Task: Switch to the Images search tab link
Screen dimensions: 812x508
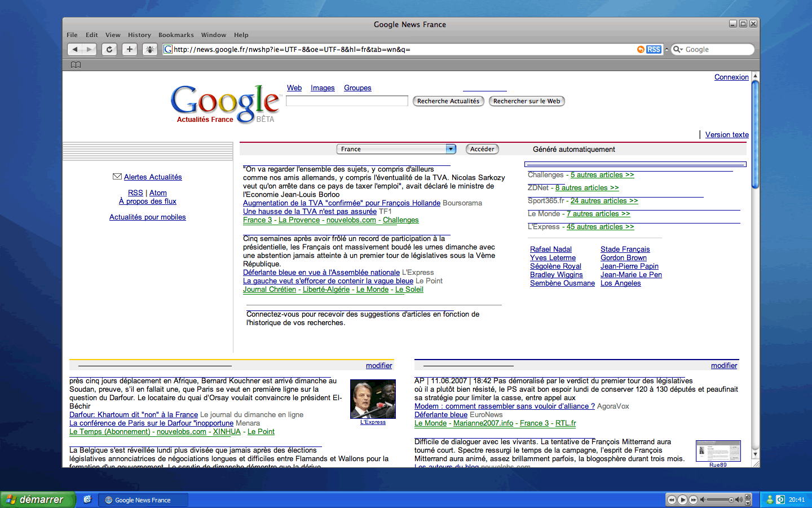Action: [323, 88]
